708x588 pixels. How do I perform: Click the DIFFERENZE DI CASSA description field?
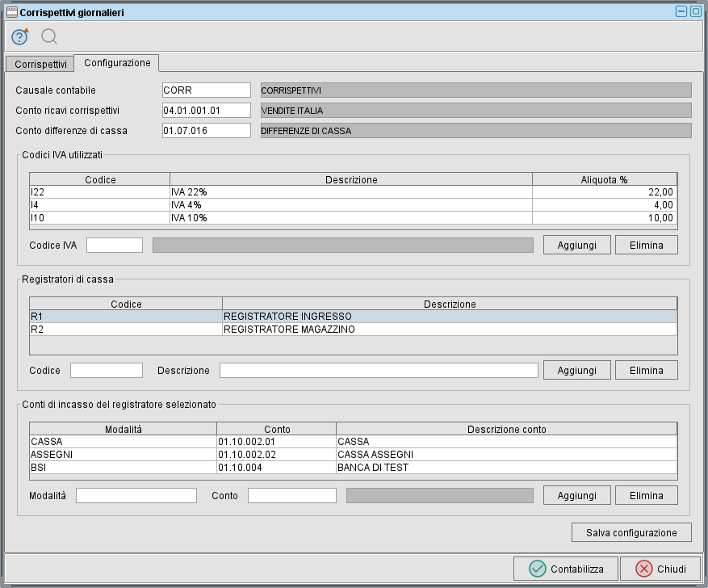[x=476, y=131]
